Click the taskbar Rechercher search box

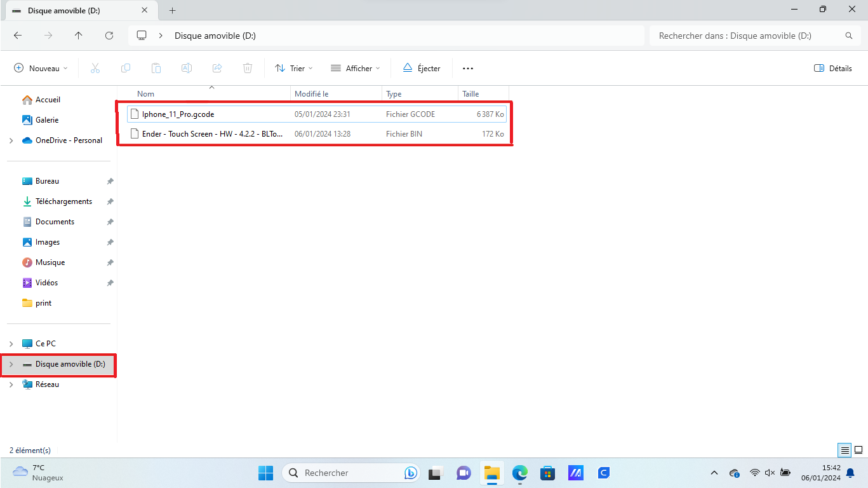pyautogui.click(x=351, y=473)
